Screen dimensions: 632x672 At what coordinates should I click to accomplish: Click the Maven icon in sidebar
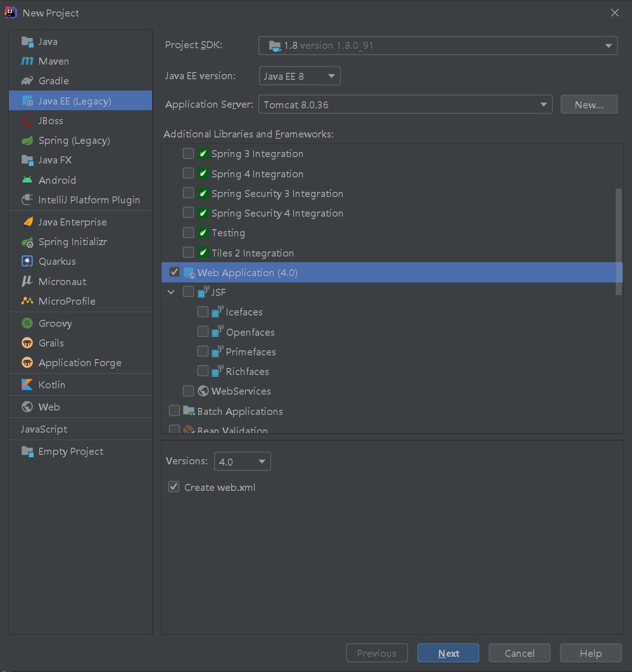(x=27, y=61)
